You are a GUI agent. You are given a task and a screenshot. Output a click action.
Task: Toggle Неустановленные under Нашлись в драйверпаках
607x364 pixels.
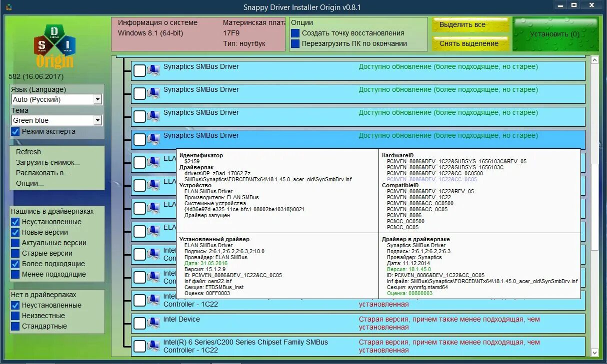pyautogui.click(x=15, y=222)
